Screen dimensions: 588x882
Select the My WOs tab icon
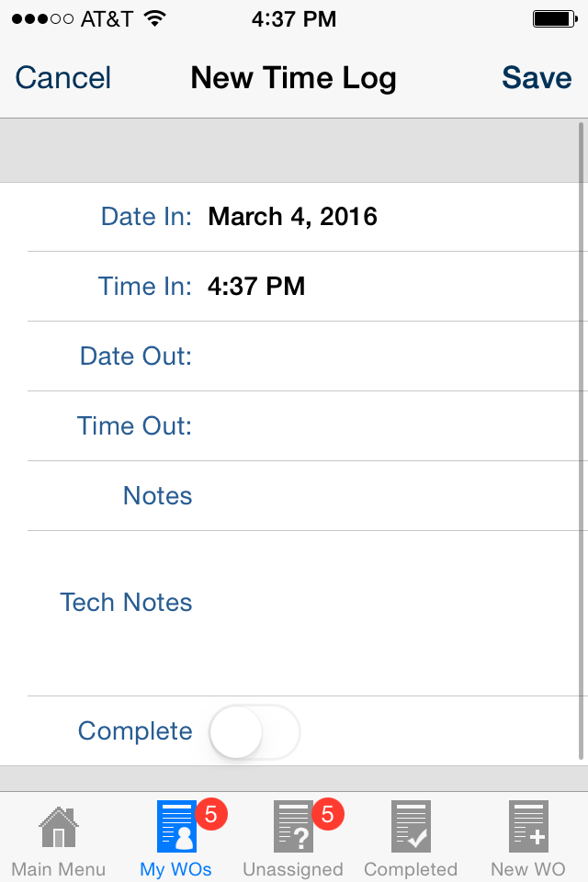point(176,826)
